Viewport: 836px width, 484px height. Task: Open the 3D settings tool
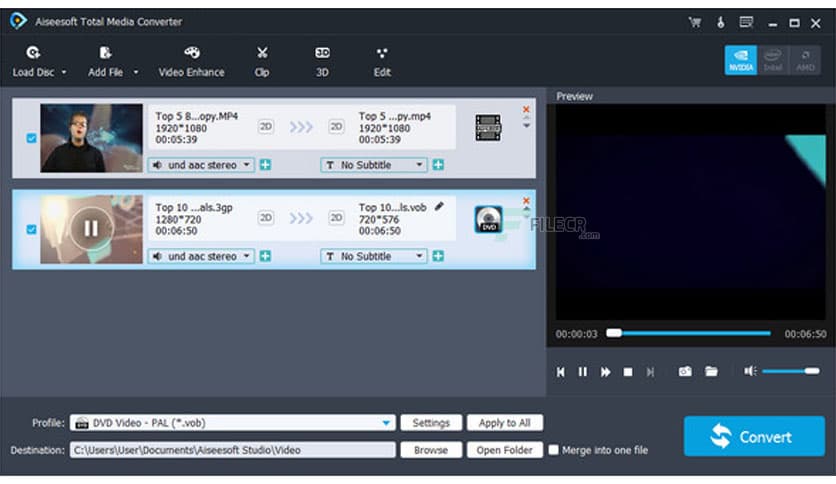[322, 62]
